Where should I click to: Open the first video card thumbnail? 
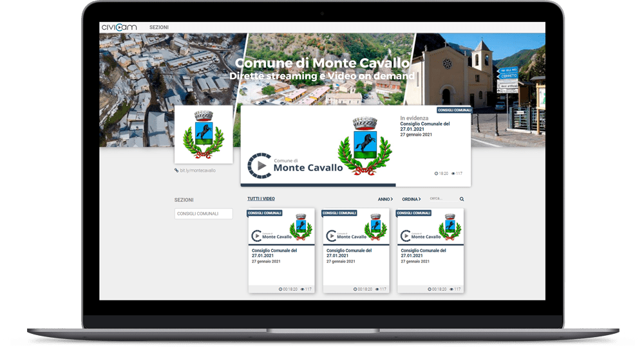[x=281, y=226]
